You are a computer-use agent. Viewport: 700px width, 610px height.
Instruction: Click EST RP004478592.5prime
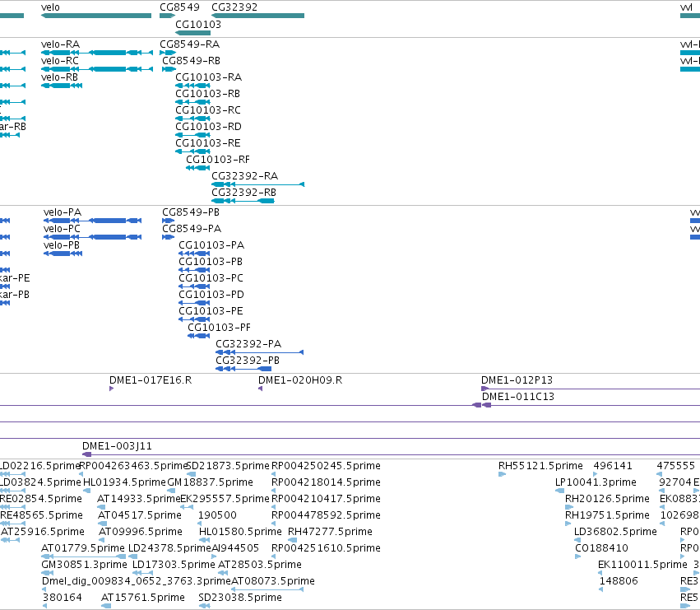coord(273,524)
